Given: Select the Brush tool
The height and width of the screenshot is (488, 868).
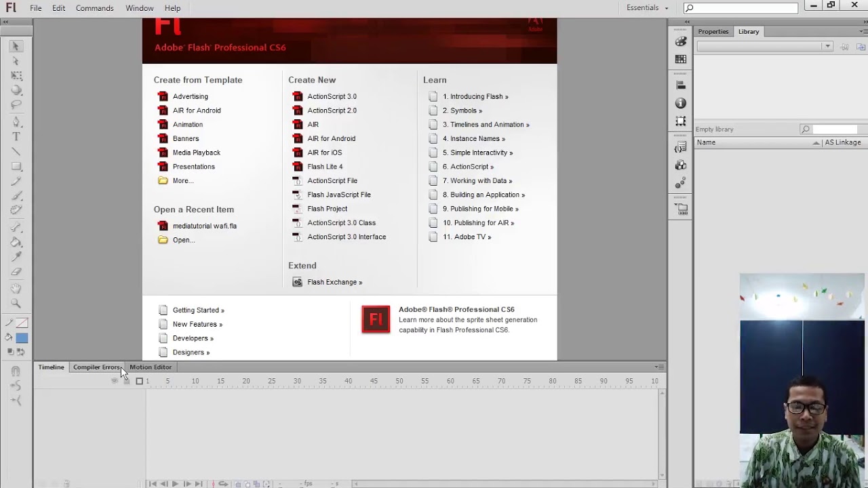Looking at the screenshot, I should pyautogui.click(x=16, y=197).
